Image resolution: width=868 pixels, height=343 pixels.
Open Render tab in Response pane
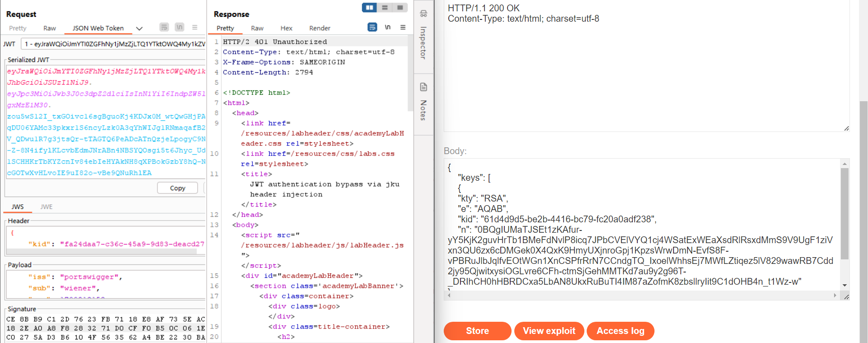320,28
